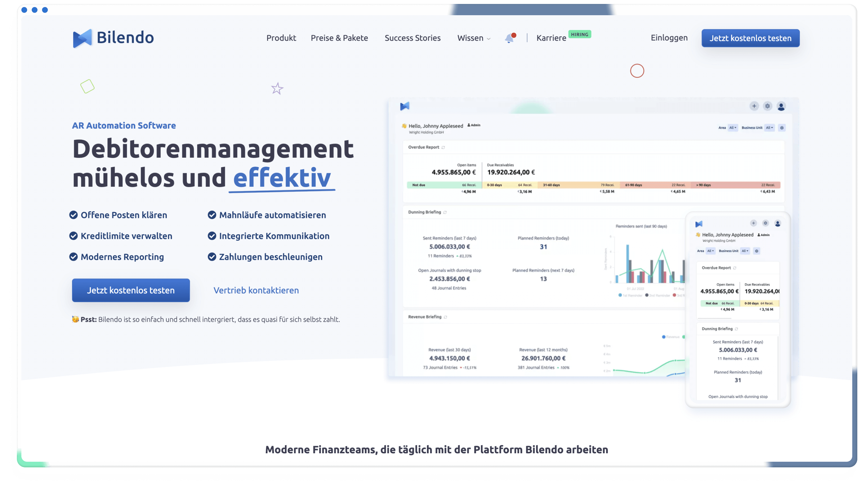Screen dimensions: 868x491
Task: Refresh the Overdue Report via refresh icon
Action: click(x=443, y=147)
